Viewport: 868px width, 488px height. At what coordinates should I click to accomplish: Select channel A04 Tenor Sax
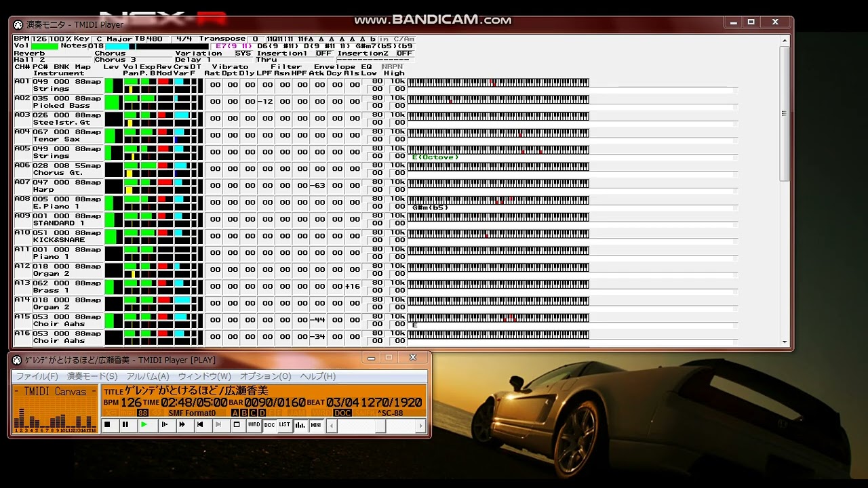58,136
